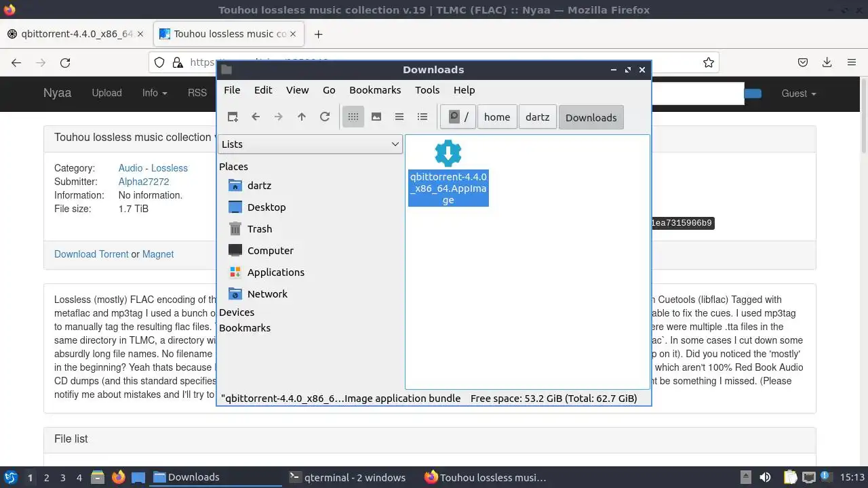This screenshot has width=868, height=488.
Task: Click the network tray icon
Action: pos(808,477)
